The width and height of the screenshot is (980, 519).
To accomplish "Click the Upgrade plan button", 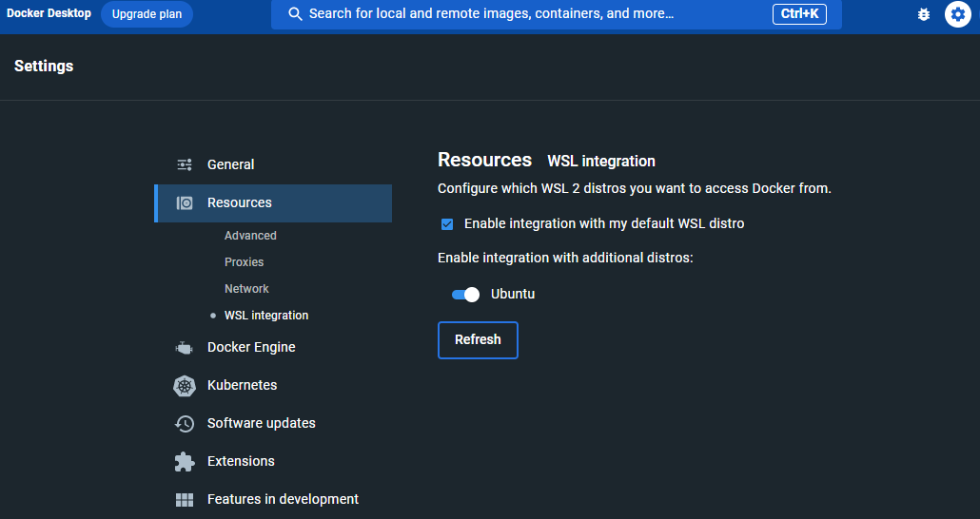I will point(147,14).
